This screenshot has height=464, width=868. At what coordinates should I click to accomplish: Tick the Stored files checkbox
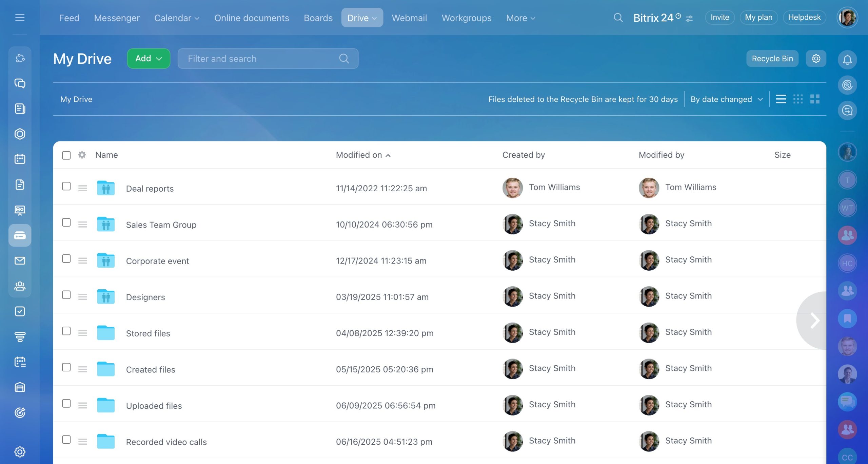pyautogui.click(x=66, y=331)
